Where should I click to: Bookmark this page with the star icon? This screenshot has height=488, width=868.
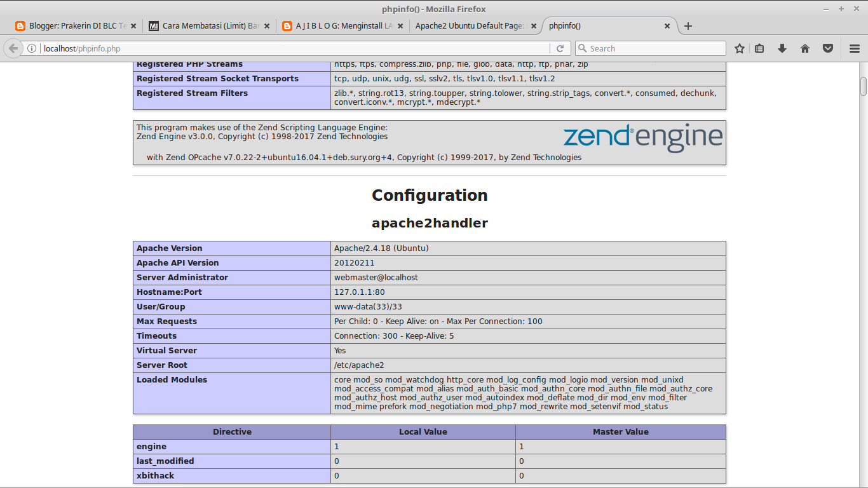(740, 48)
